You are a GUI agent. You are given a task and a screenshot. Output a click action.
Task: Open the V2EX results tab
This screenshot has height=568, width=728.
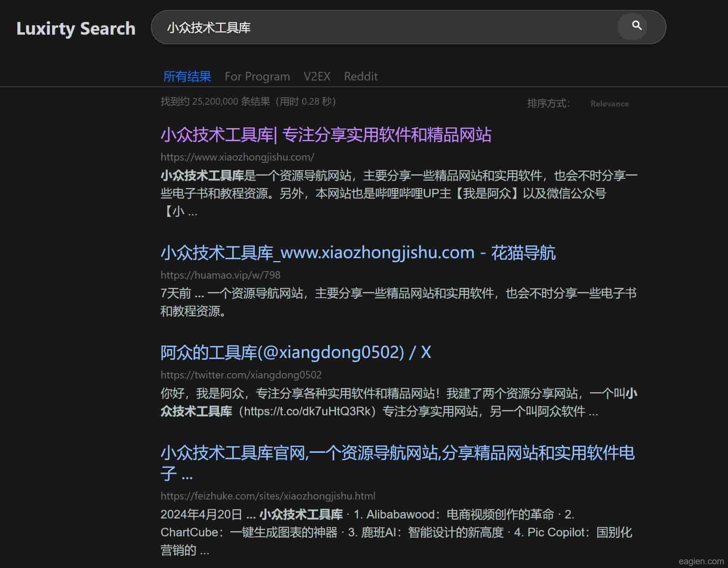[317, 76]
